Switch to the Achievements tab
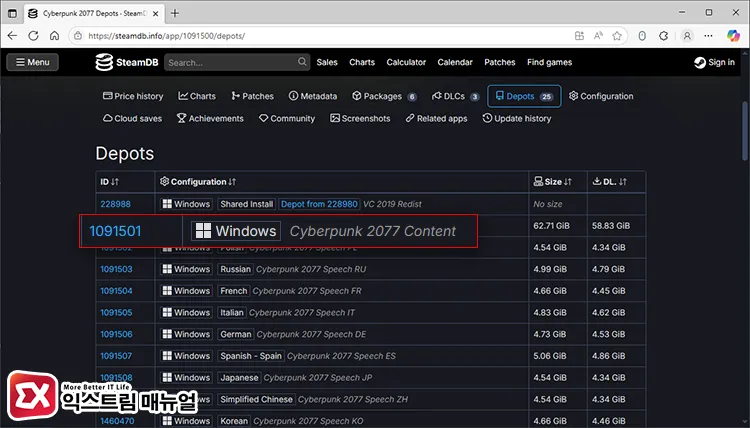 point(210,118)
